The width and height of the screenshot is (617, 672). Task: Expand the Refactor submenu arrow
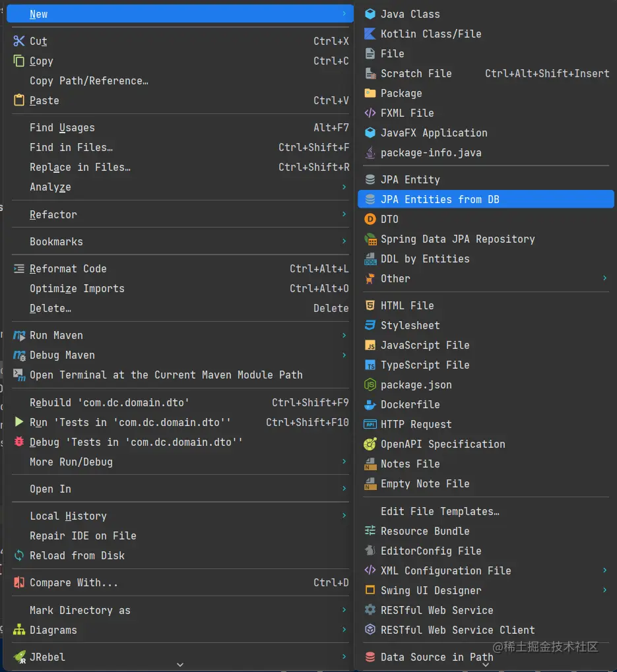[x=344, y=214]
